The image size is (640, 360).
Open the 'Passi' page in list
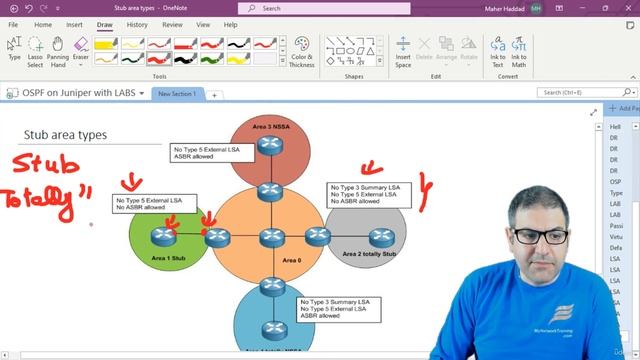click(x=616, y=226)
